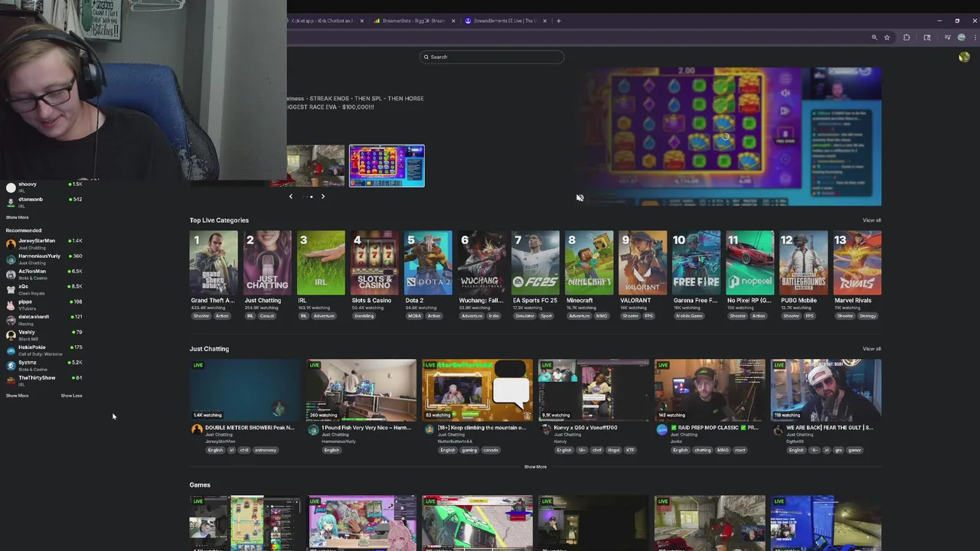Image resolution: width=980 pixels, height=551 pixels.
Task: Open Ac7ionMan recommended channel
Action: pyautogui.click(x=44, y=274)
